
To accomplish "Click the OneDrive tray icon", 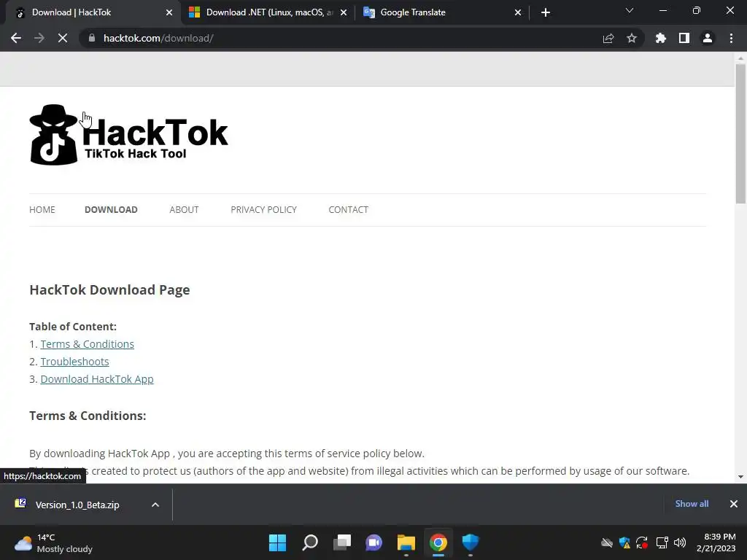I will pos(606,542).
